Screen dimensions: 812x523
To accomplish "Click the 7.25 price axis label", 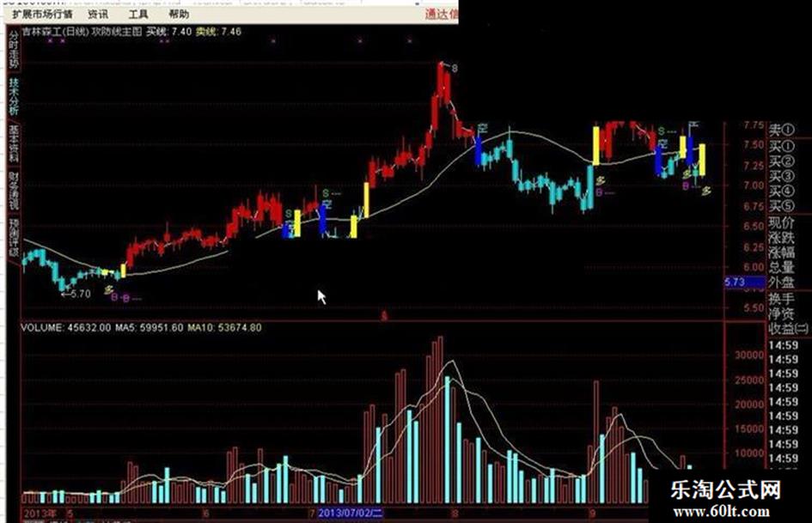I will (x=754, y=166).
